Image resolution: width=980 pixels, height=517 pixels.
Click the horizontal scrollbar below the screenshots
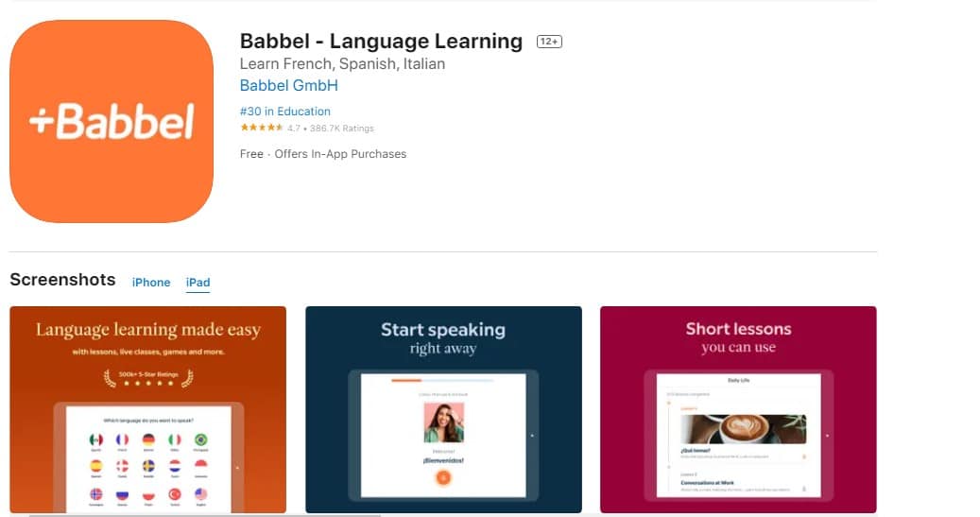click(x=204, y=515)
